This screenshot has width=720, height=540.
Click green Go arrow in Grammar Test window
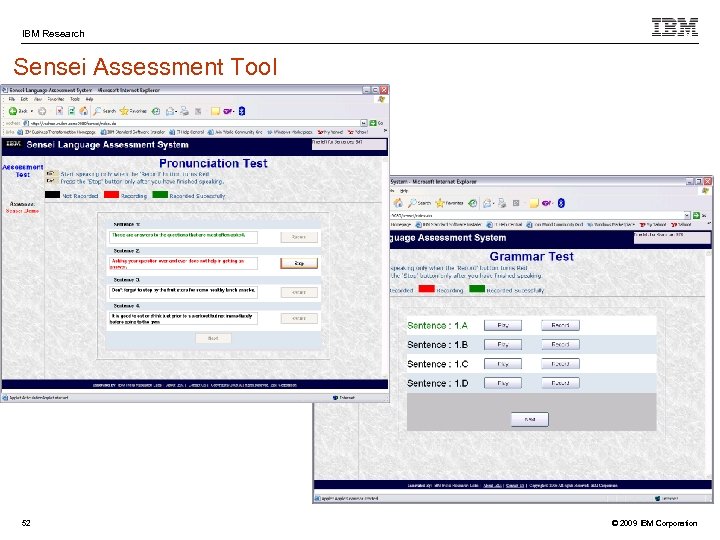click(697, 215)
